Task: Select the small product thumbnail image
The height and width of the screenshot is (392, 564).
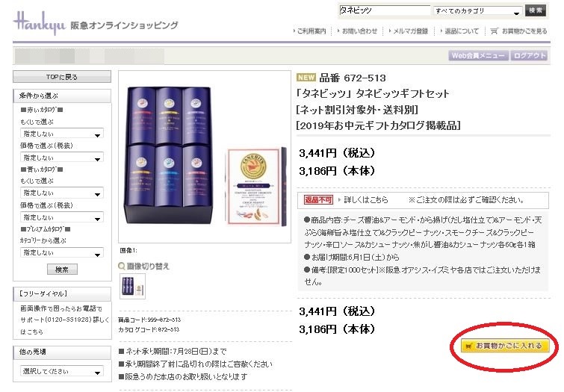Action: click(132, 286)
